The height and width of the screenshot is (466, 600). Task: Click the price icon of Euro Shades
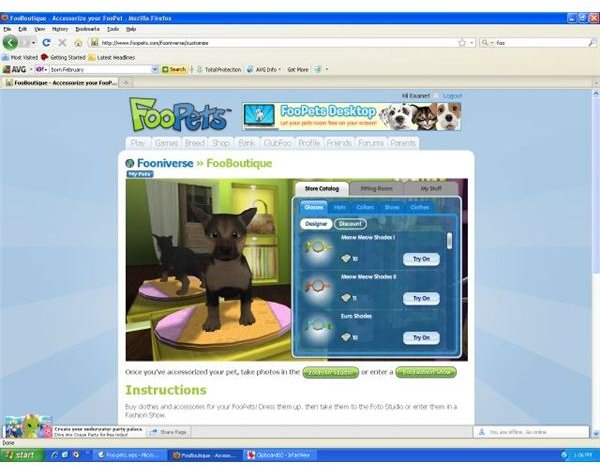pyautogui.click(x=346, y=337)
